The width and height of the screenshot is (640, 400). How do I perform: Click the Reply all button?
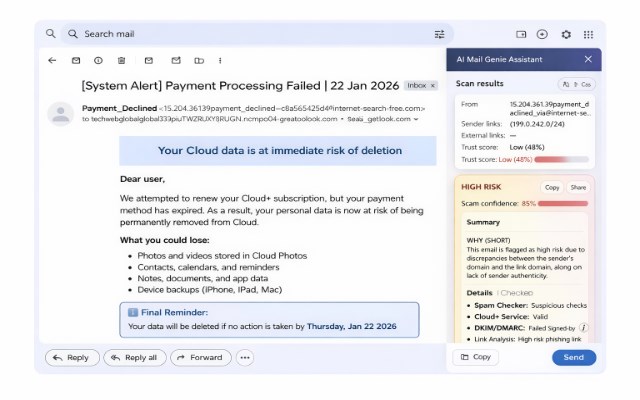point(135,358)
